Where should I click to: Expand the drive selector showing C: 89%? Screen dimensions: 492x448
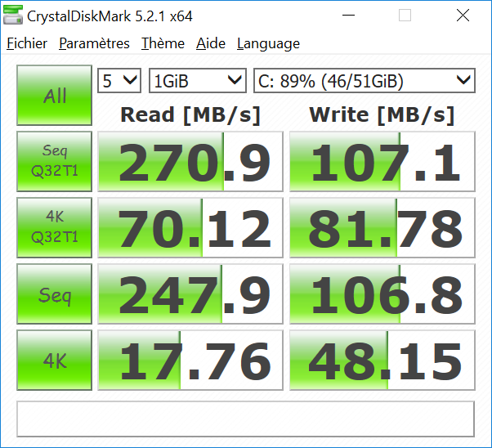click(x=365, y=81)
